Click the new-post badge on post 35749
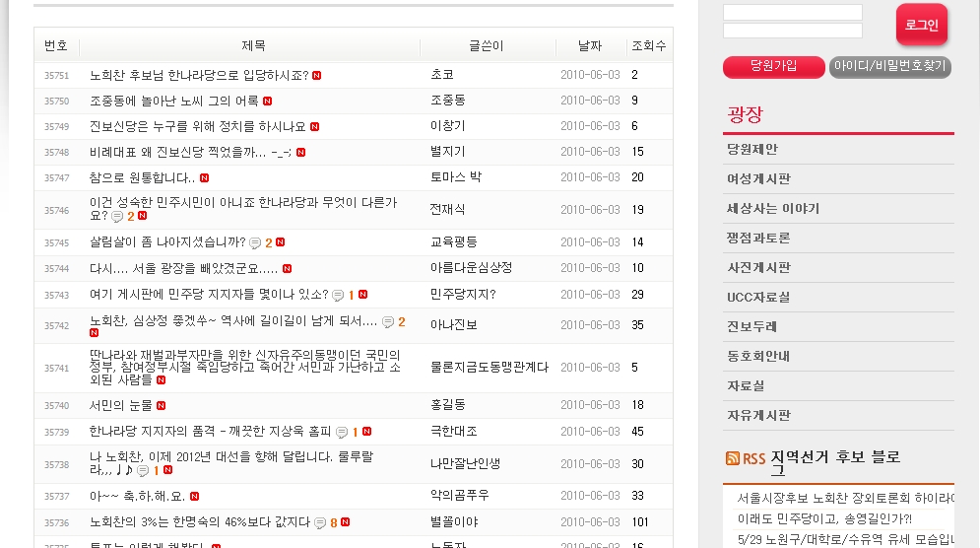Image resolution: width=980 pixels, height=548 pixels. [315, 127]
